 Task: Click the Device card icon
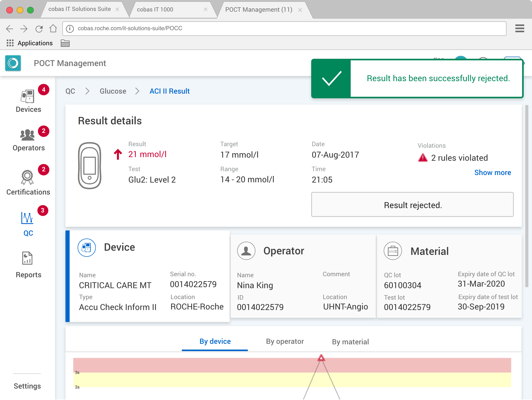(x=87, y=248)
